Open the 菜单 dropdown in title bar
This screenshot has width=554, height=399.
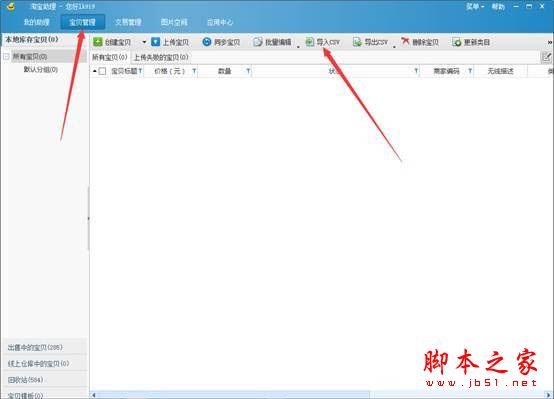tap(475, 7)
